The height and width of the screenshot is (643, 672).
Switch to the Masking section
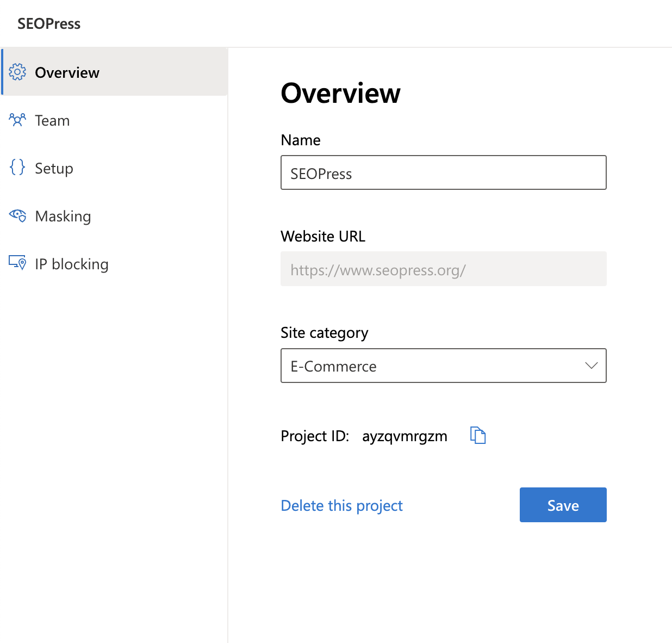(x=115, y=215)
